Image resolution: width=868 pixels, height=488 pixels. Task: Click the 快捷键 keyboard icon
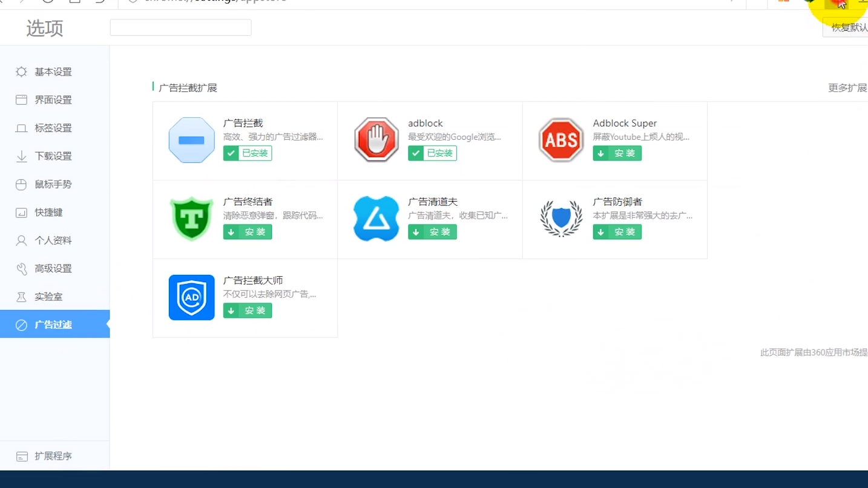[21, 213]
